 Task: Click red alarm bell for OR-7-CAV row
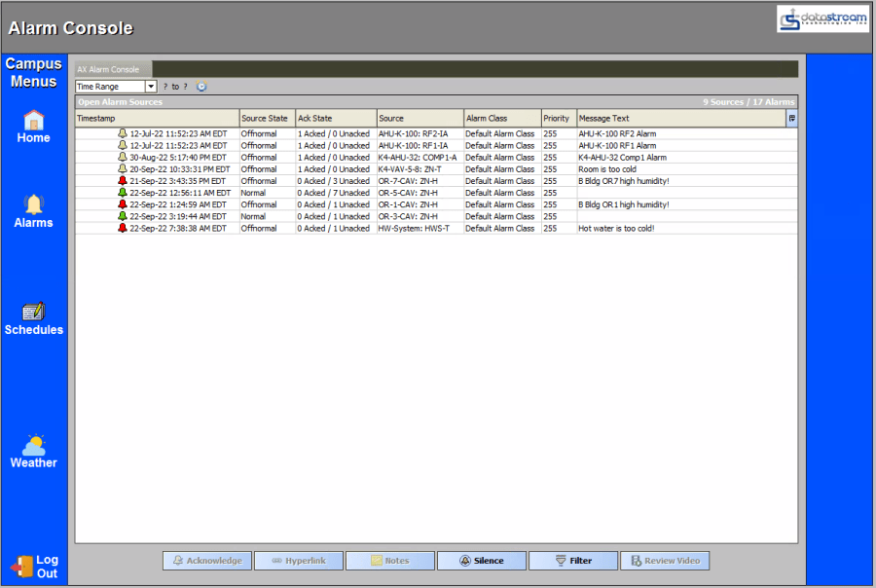(x=122, y=181)
